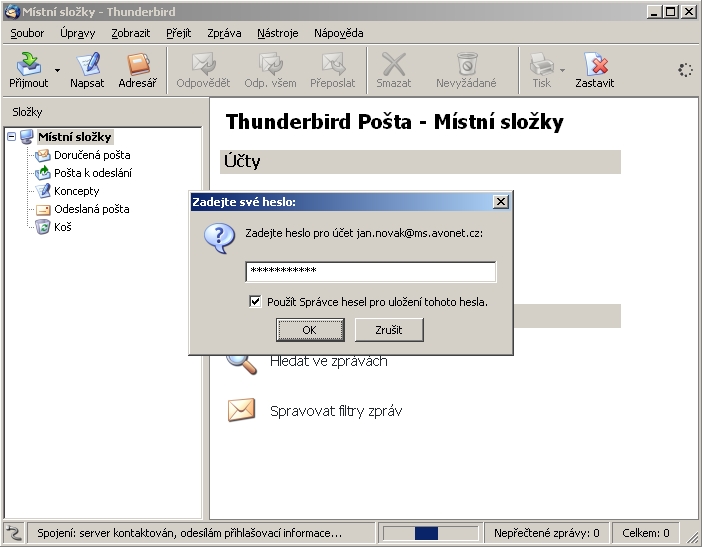702x547 pixels.
Task: Open the Nástroje menu
Action: (x=277, y=33)
